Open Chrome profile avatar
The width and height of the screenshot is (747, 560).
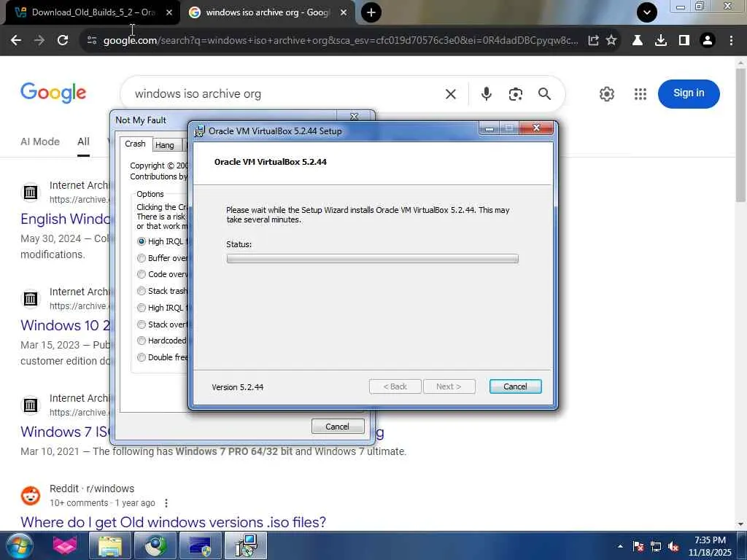(x=708, y=41)
